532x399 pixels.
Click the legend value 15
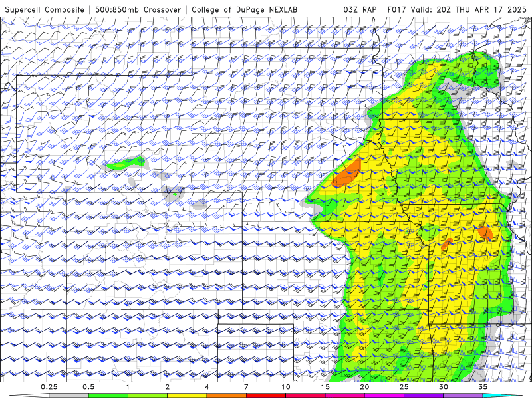[x=325, y=387]
